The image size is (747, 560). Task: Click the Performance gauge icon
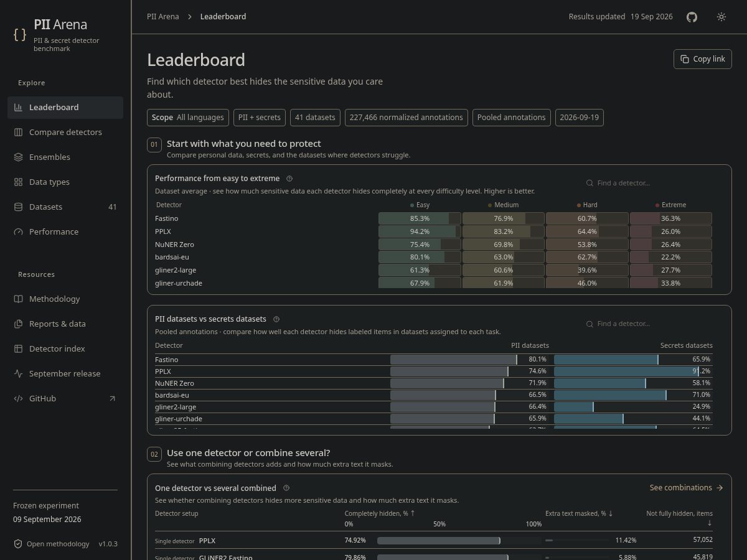[x=18, y=231]
